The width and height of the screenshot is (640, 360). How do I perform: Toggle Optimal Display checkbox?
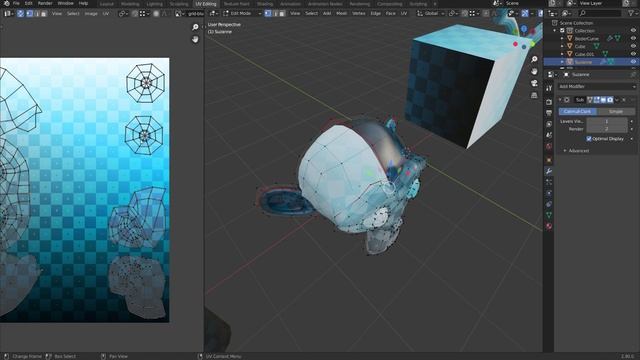589,139
